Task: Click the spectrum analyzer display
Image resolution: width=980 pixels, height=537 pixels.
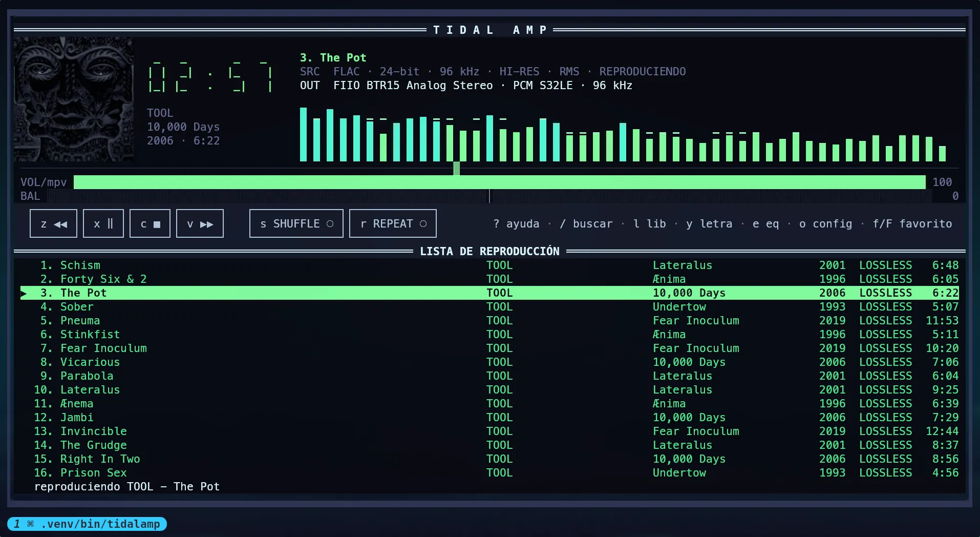Action: point(623,134)
